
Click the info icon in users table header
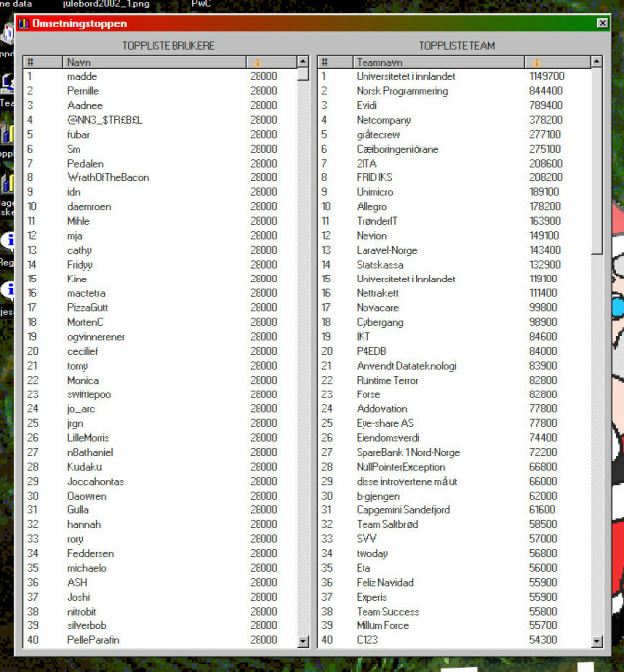click(257, 63)
